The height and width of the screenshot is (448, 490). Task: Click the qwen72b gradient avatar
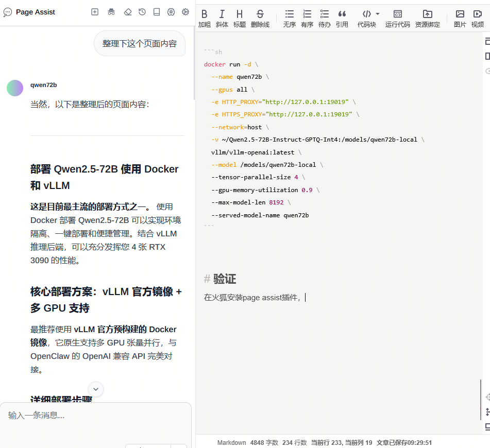[x=15, y=88]
